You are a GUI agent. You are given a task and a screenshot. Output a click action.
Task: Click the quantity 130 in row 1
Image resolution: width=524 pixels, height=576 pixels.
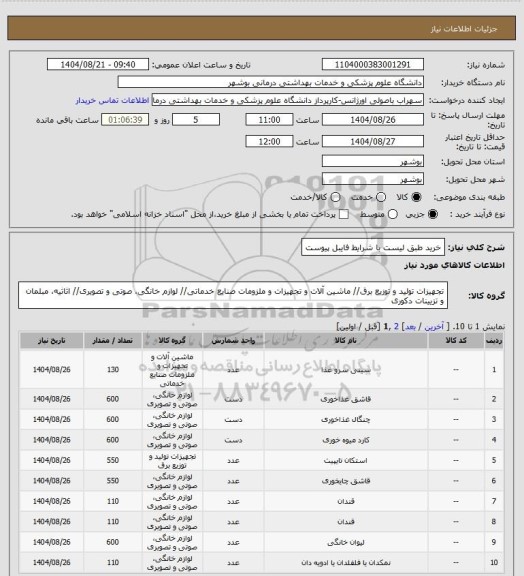click(113, 370)
